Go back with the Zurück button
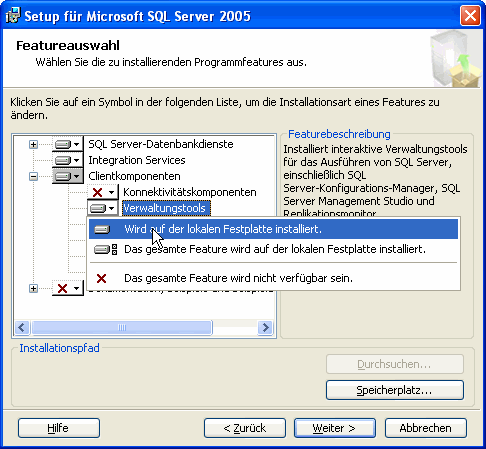Screen dimensions: 486x449 [x=245, y=428]
